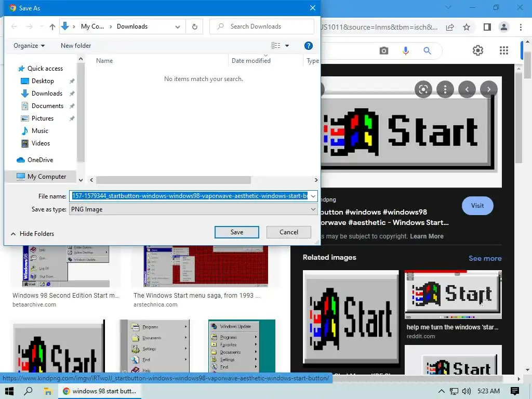Open the volume tray icon
The height and width of the screenshot is (399, 532).
point(467,391)
